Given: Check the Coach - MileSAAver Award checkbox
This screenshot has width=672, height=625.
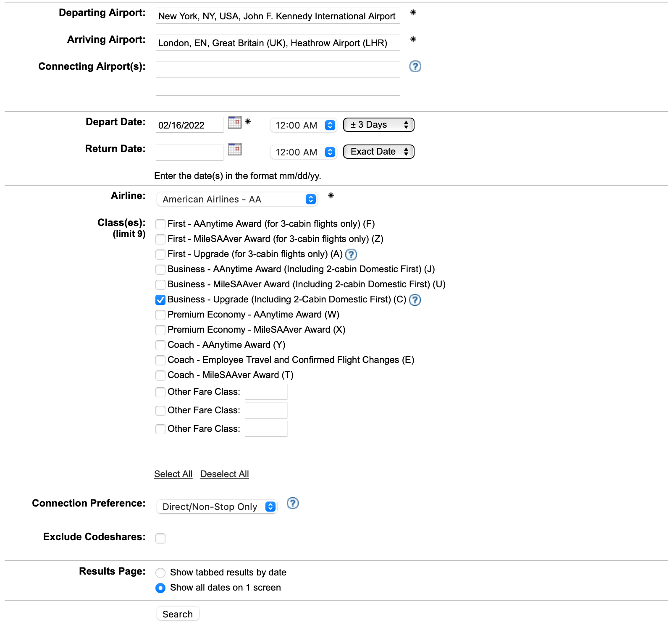Looking at the screenshot, I should pyautogui.click(x=160, y=375).
